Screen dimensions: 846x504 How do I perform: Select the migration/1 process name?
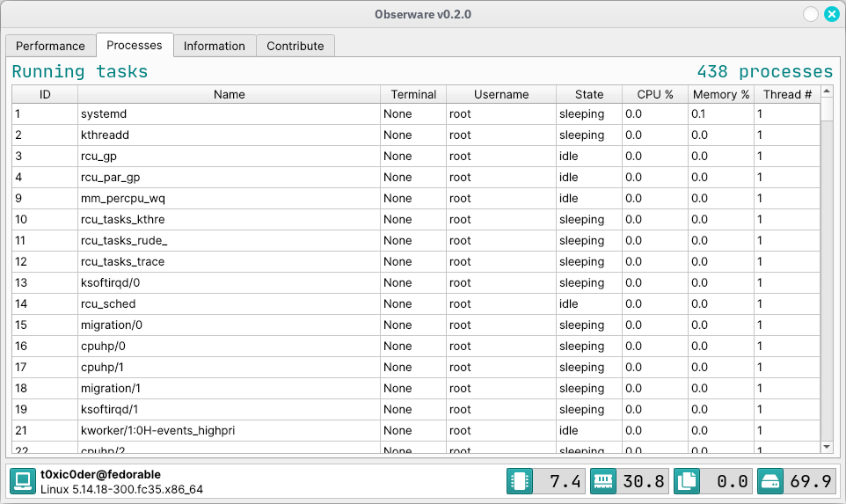(x=111, y=388)
